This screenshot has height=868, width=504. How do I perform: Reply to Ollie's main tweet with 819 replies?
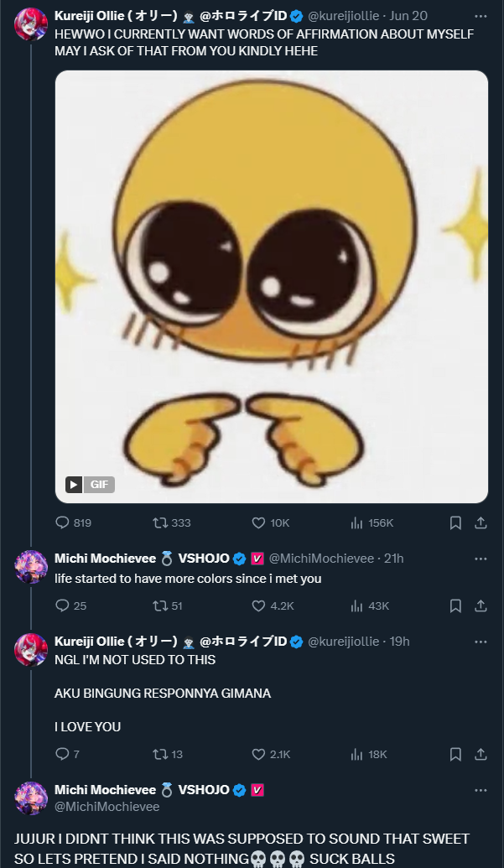click(x=62, y=522)
